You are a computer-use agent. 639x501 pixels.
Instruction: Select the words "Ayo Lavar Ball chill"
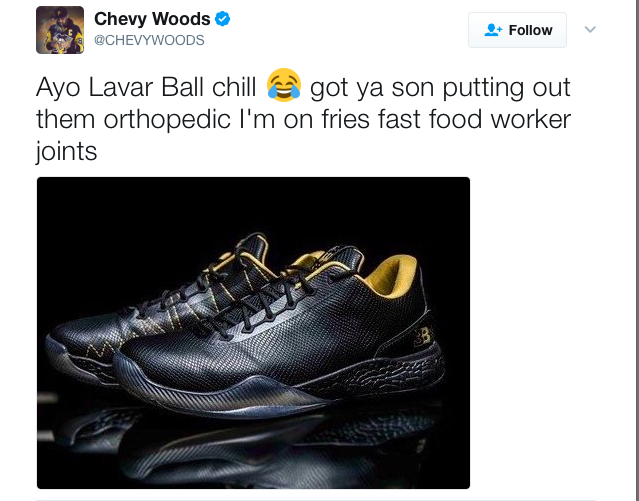[146, 87]
